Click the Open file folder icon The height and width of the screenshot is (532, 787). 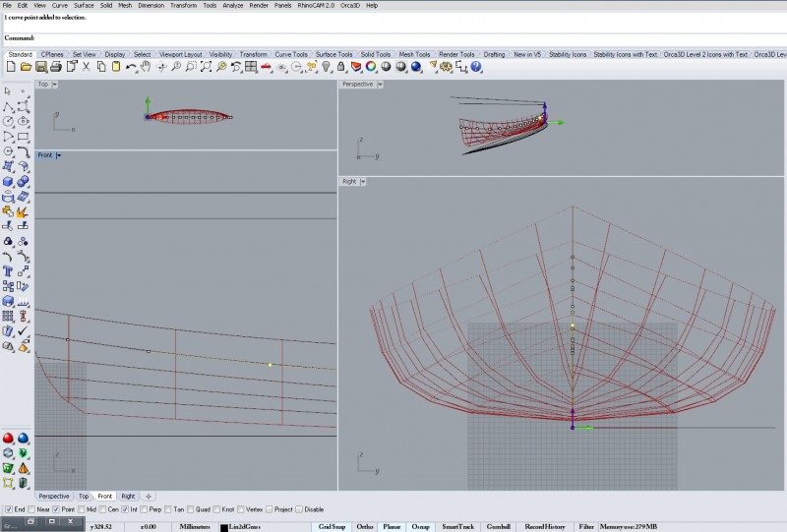[26, 67]
